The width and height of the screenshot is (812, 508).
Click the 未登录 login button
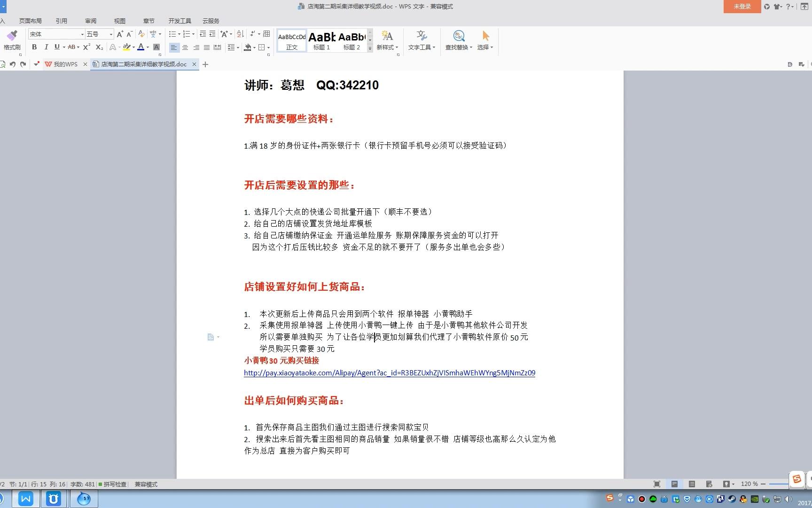coord(742,7)
